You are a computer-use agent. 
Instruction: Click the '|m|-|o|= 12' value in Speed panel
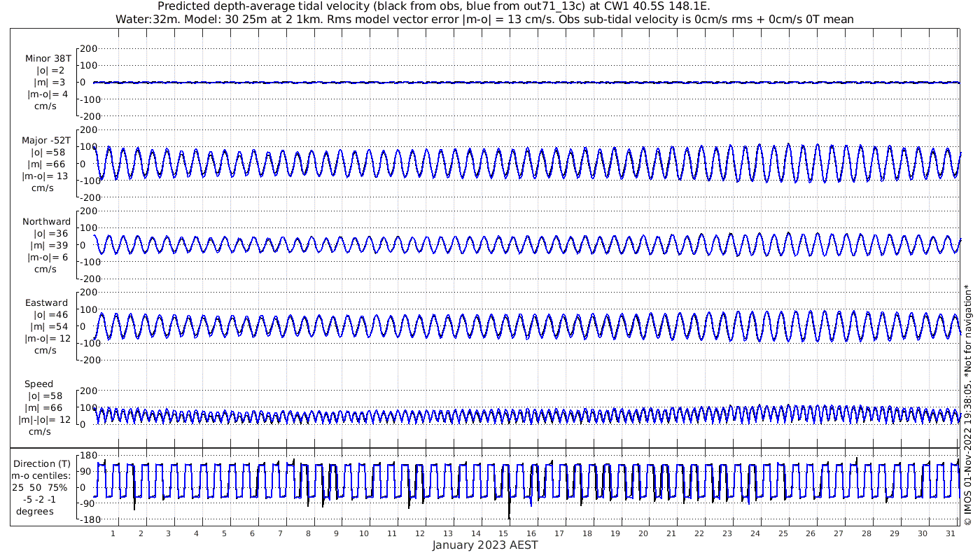click(x=45, y=420)
